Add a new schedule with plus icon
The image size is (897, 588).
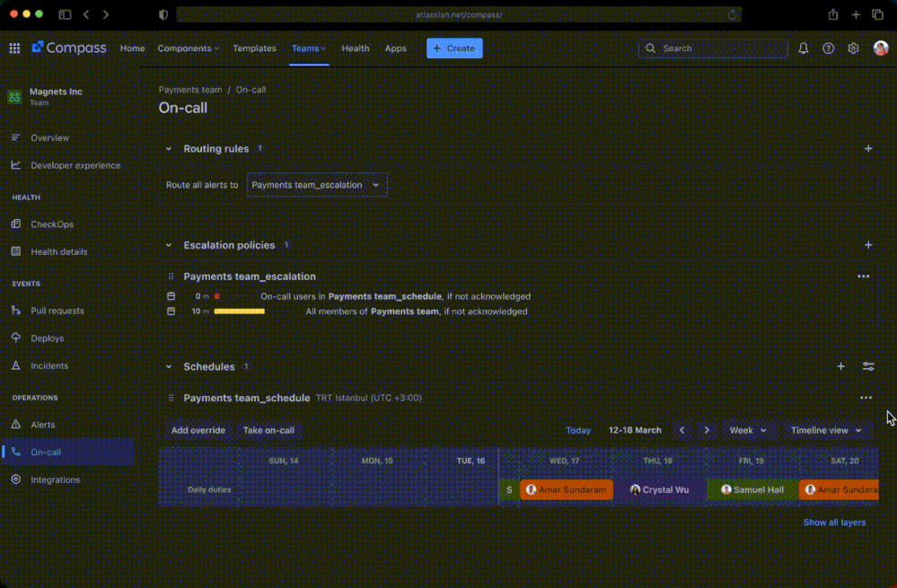point(841,366)
